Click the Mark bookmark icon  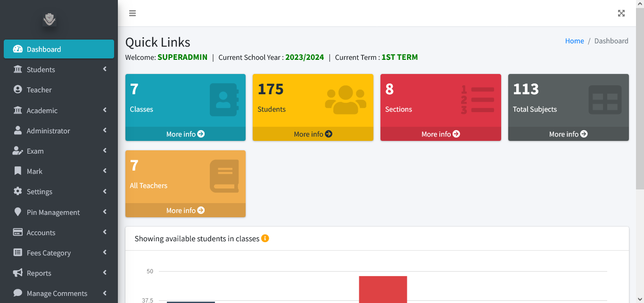[18, 171]
